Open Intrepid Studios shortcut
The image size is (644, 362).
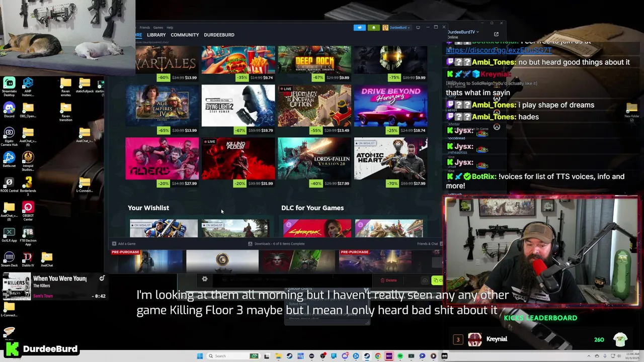point(28,162)
